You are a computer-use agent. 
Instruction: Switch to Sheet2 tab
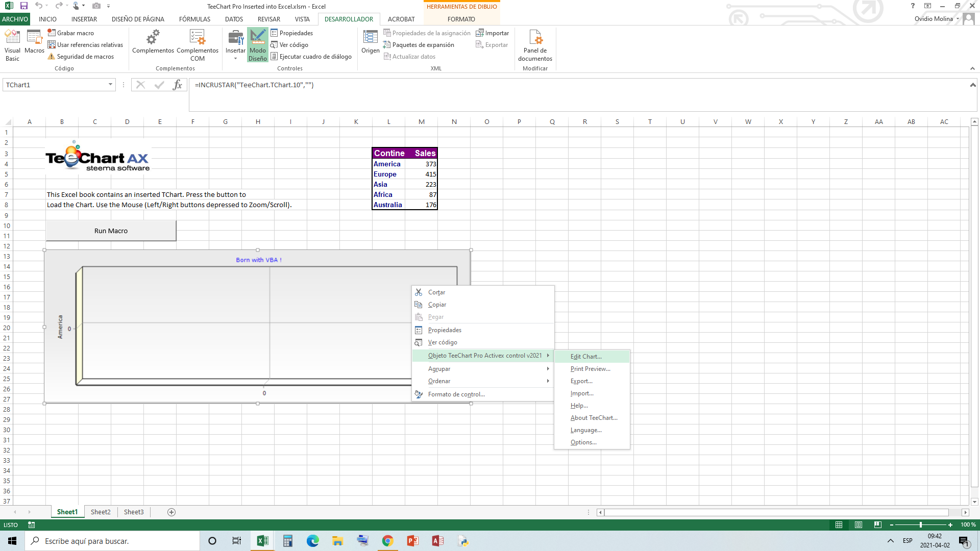[x=100, y=512]
